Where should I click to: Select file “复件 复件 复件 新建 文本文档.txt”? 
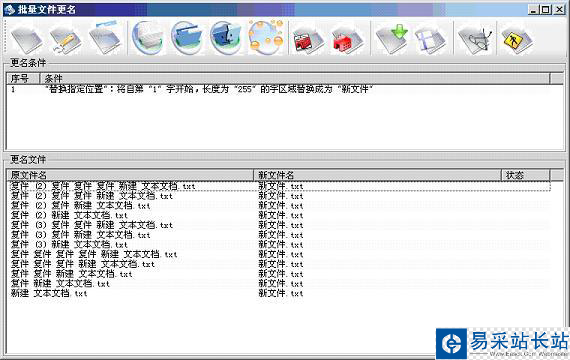[83, 264]
